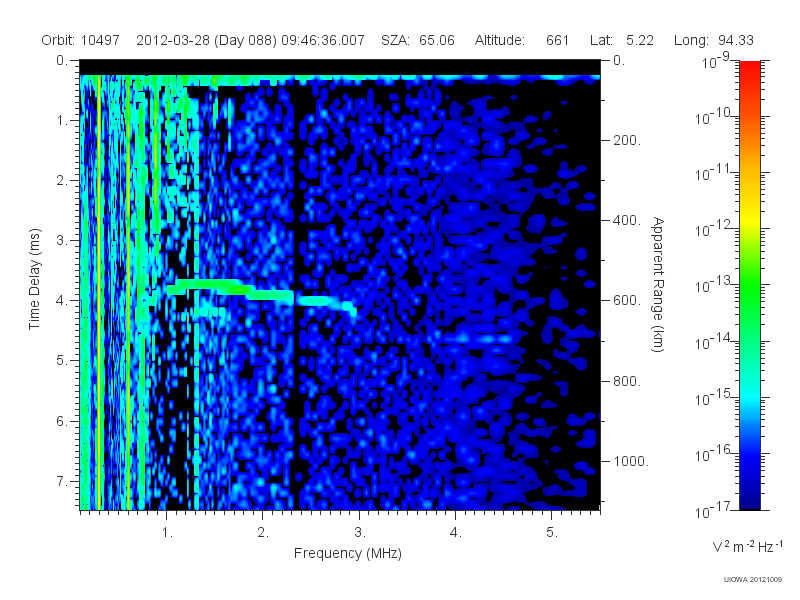800x600 pixels.
Task: Click the 'Altitude:' label in the header
Action: coord(499,40)
